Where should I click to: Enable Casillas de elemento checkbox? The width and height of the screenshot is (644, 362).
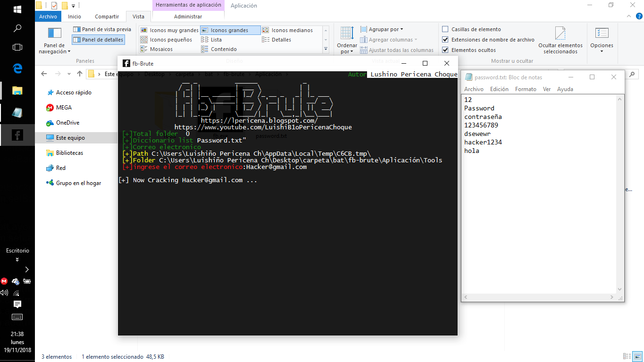(445, 29)
